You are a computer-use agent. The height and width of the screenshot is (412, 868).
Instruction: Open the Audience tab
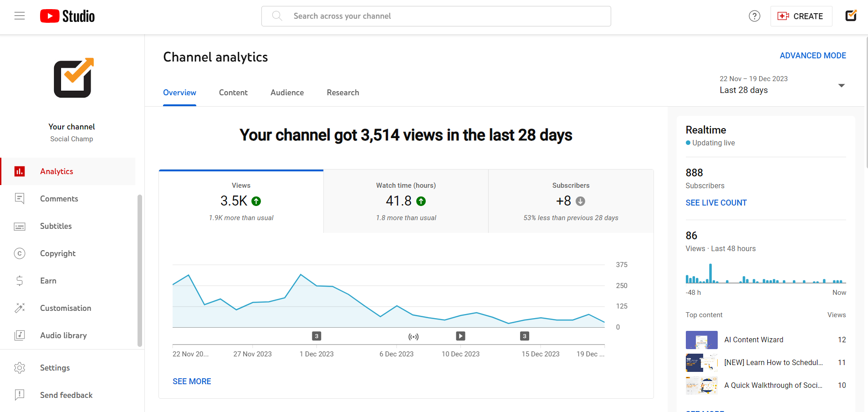tap(286, 93)
